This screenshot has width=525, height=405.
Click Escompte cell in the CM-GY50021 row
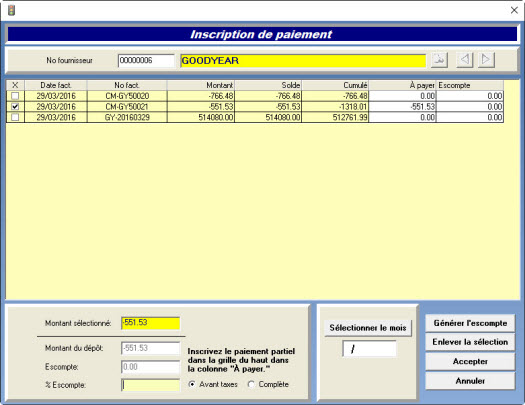470,107
